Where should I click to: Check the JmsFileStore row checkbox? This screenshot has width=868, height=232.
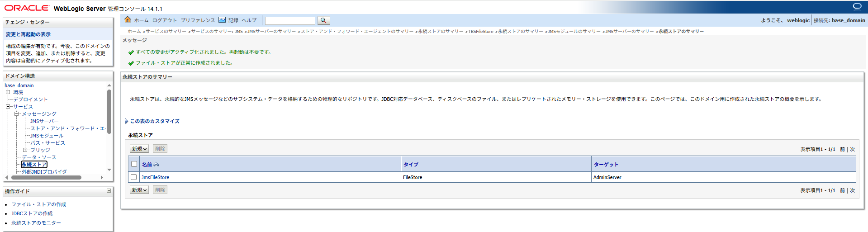[133, 177]
